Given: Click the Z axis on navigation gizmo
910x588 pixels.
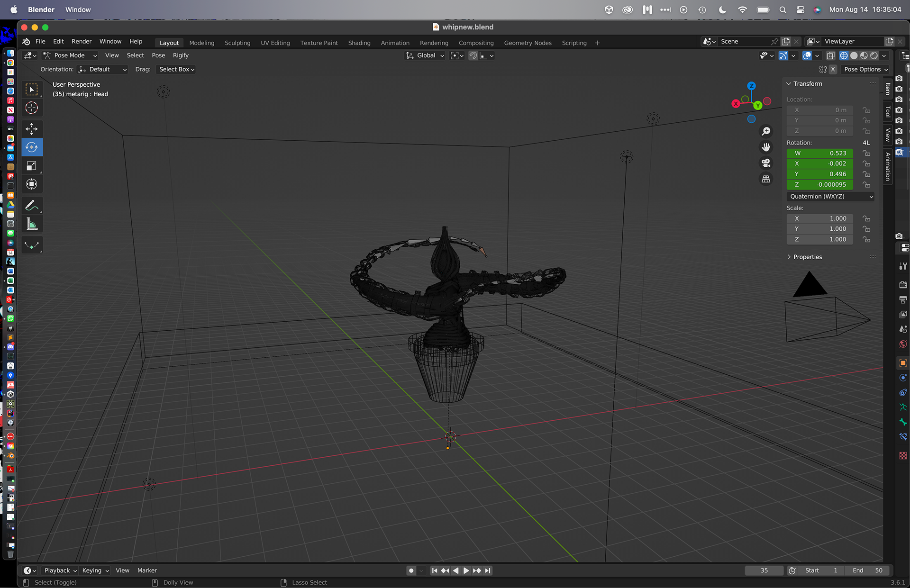Looking at the screenshot, I should click(x=751, y=86).
